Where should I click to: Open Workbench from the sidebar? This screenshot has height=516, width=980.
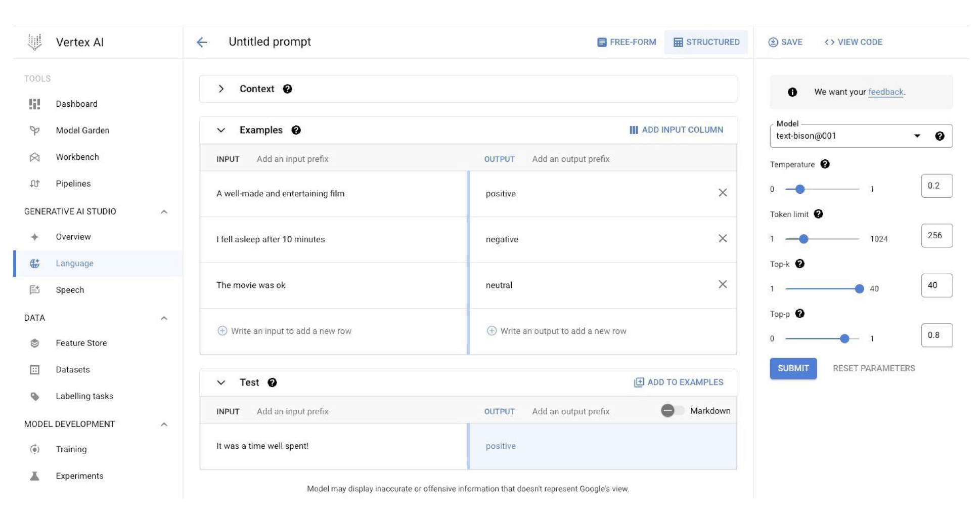(x=77, y=157)
